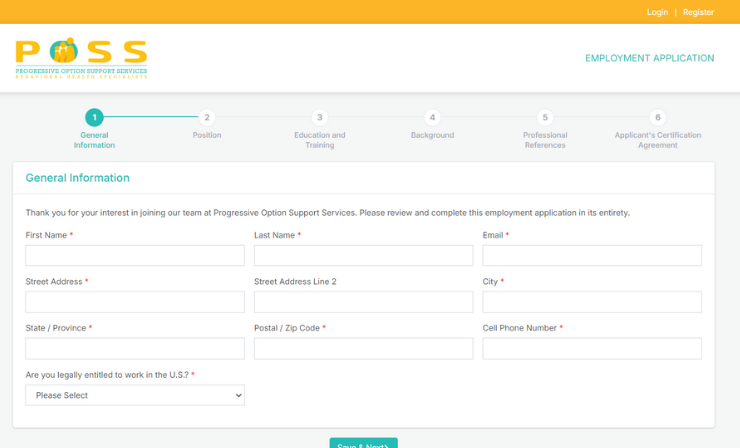Focus the Cell Phone Number field
740x448 pixels.
(x=592, y=348)
